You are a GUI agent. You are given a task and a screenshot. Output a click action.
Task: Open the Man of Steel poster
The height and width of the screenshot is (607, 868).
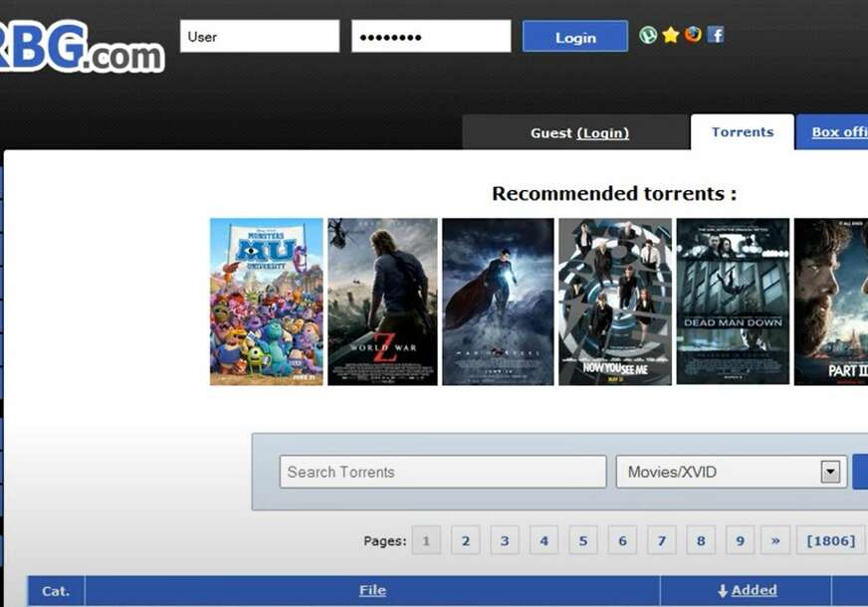[x=498, y=302]
